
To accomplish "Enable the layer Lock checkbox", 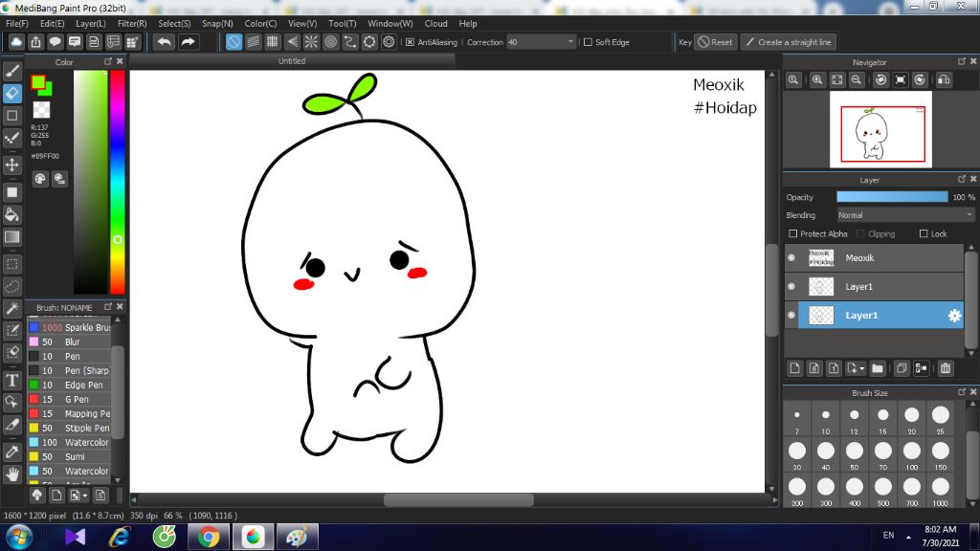I will [x=924, y=233].
